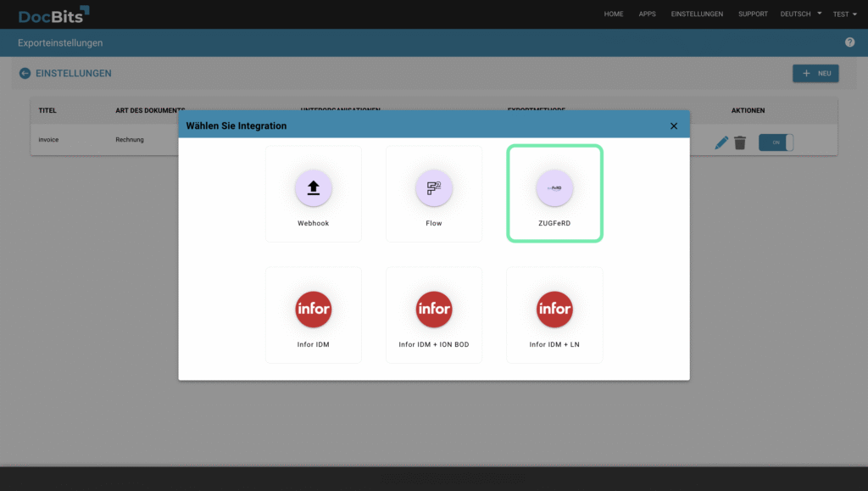Open the HOME menu item
Image resolution: width=868 pixels, height=491 pixels.
(x=614, y=14)
